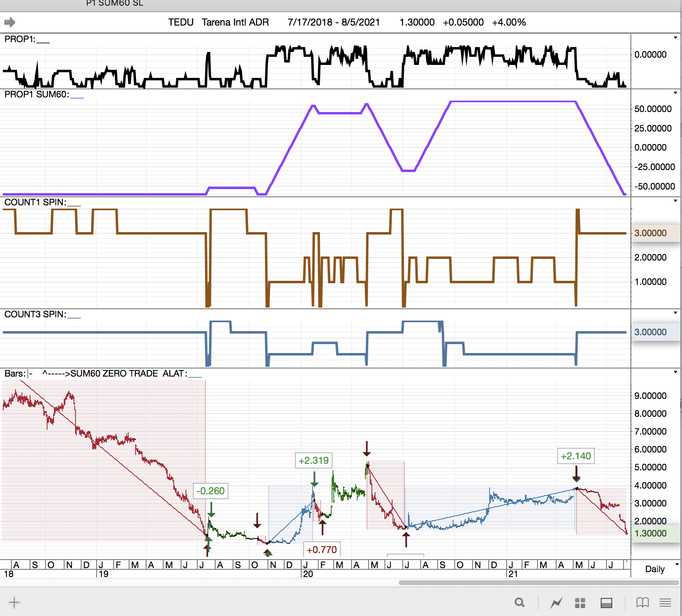Open the PROP1 pane dropdown arrow
Screen dimensions: 682x616
pyautogui.click(x=676, y=38)
